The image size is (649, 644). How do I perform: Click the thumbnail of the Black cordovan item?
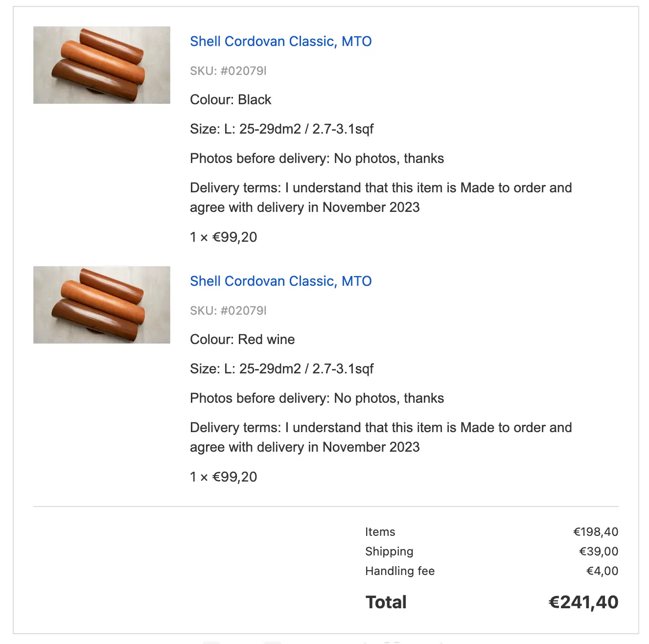[102, 65]
